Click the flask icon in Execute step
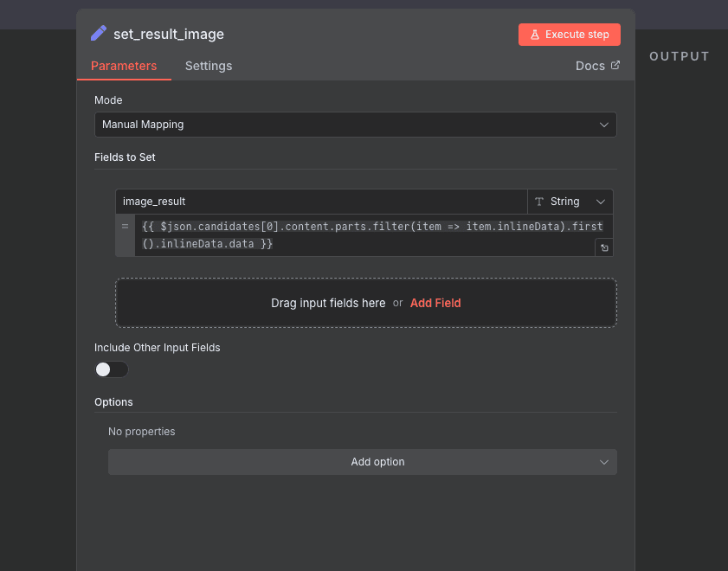Screen dimensions: 728x571 click(x=535, y=35)
